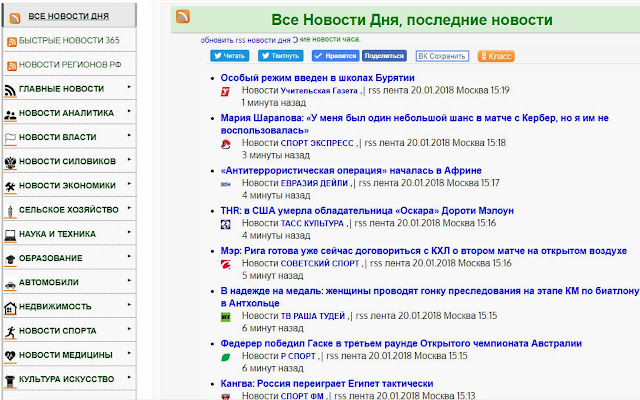Click the tools icon of Новости Экономики
This screenshot has width=640, height=400.
click(x=10, y=187)
